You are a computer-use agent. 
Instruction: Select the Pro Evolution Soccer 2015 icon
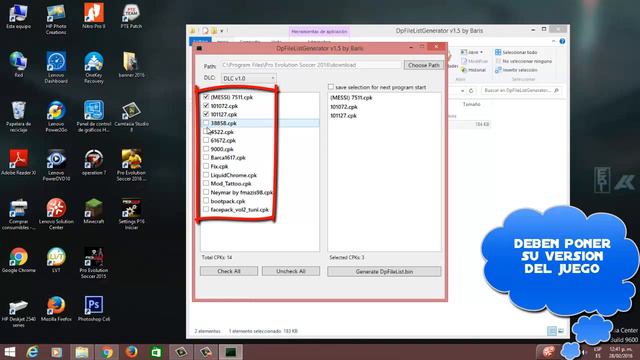click(x=93, y=263)
